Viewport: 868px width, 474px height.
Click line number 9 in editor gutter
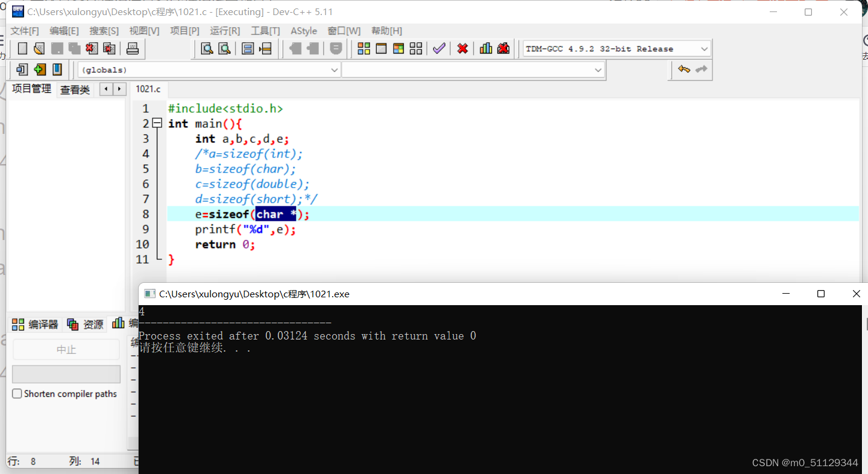145,229
